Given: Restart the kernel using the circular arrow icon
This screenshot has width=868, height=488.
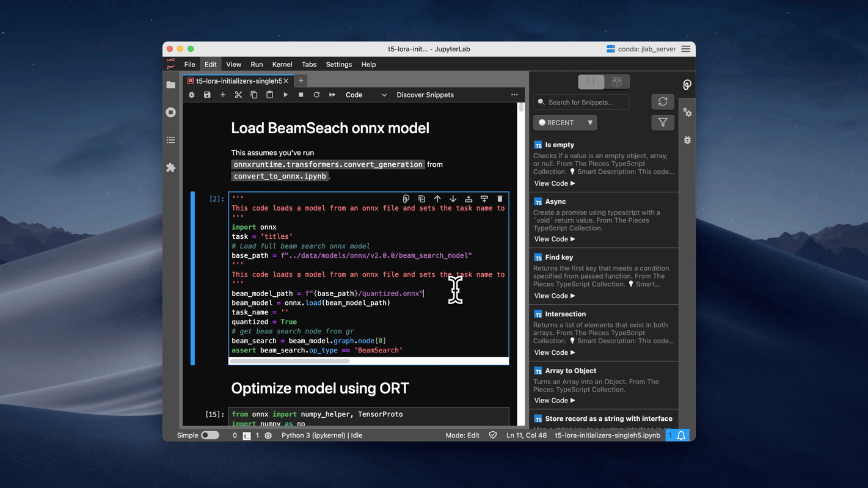Looking at the screenshot, I should (316, 95).
